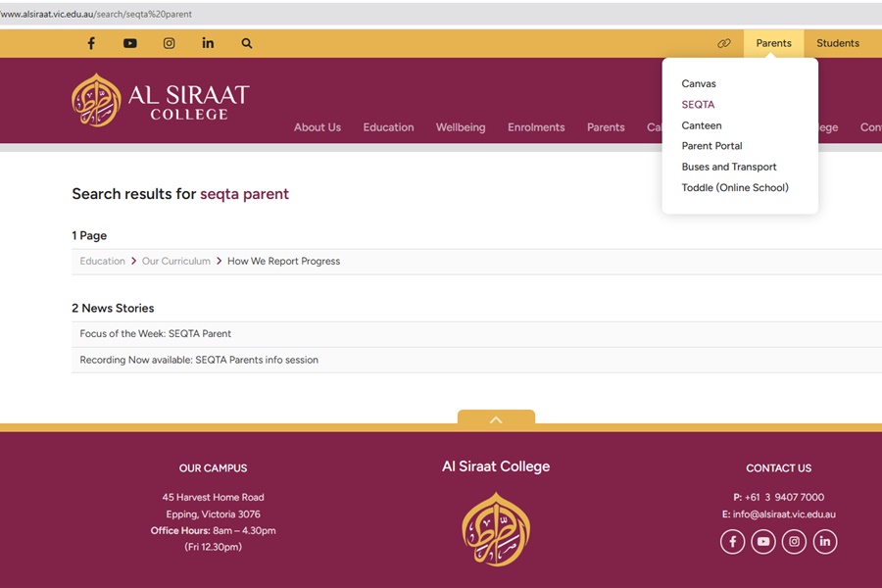Image resolution: width=882 pixels, height=588 pixels.
Task: Click the OUR CAMPUS footer heading
Action: pyautogui.click(x=214, y=468)
